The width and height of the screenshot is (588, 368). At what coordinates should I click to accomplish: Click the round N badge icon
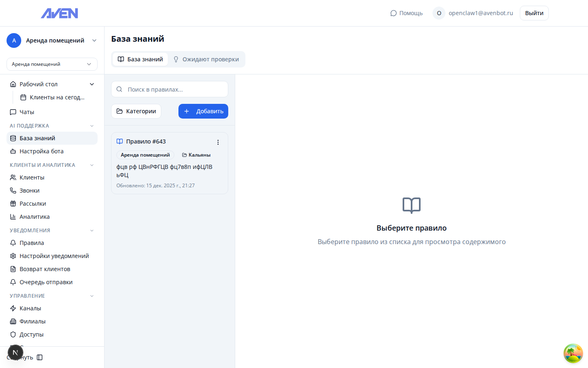click(x=16, y=352)
